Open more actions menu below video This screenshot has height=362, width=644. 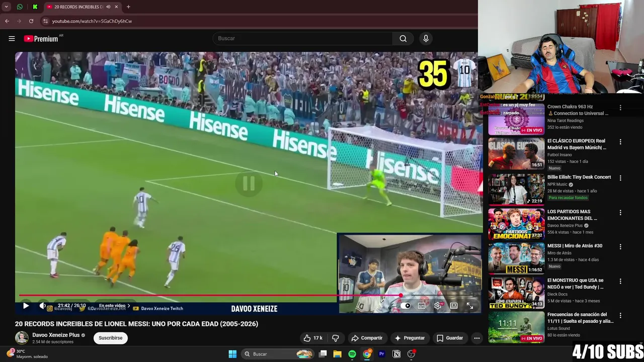tap(476, 338)
